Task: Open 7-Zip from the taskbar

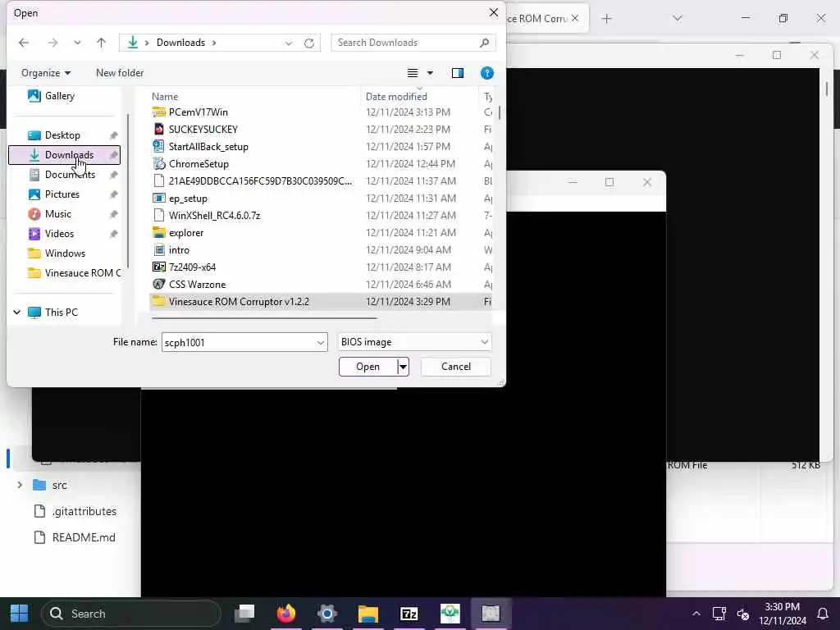Action: point(409,614)
